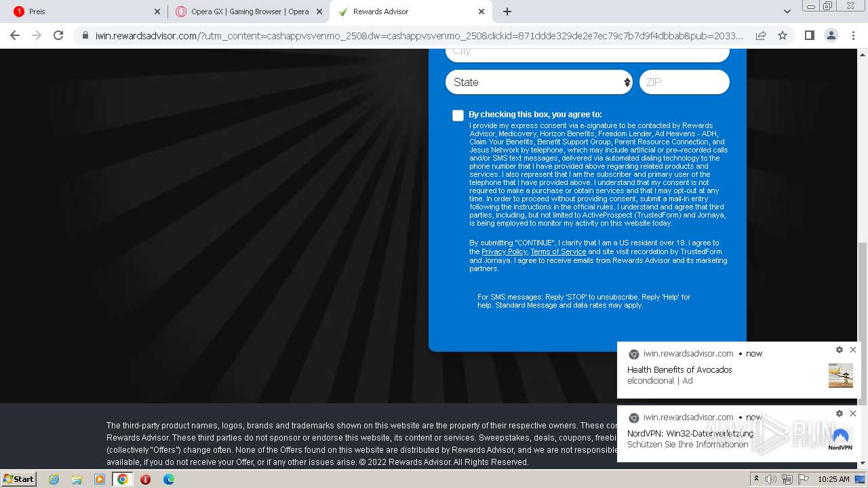Click the forward navigation arrow
The height and width of the screenshot is (488, 868).
[x=37, y=35]
